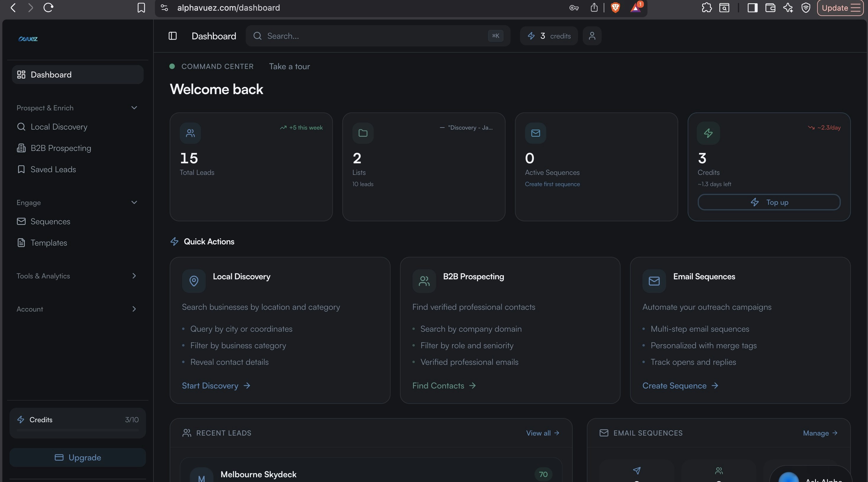Expand the Tools & Analytics section

click(134, 275)
